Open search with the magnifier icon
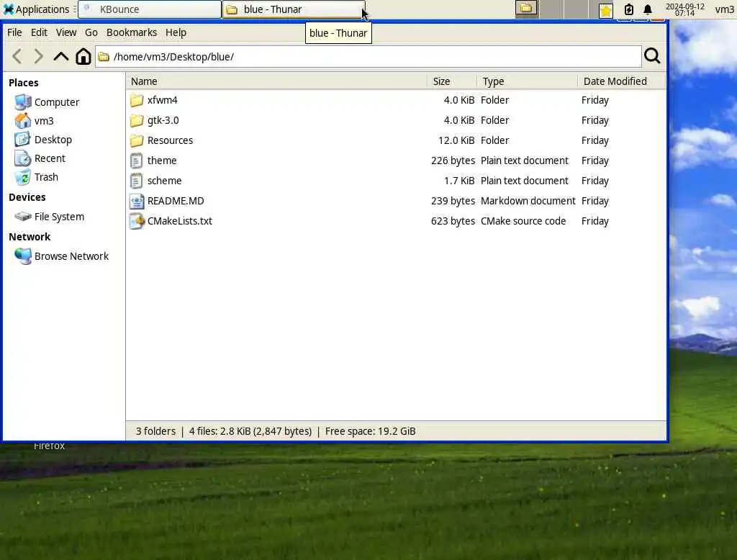737x560 pixels. 652,56
